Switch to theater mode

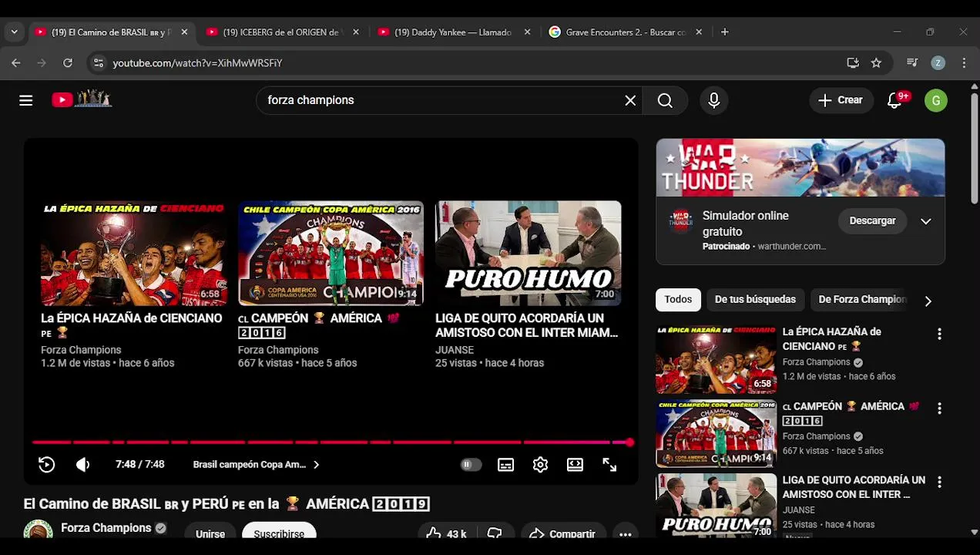575,465
